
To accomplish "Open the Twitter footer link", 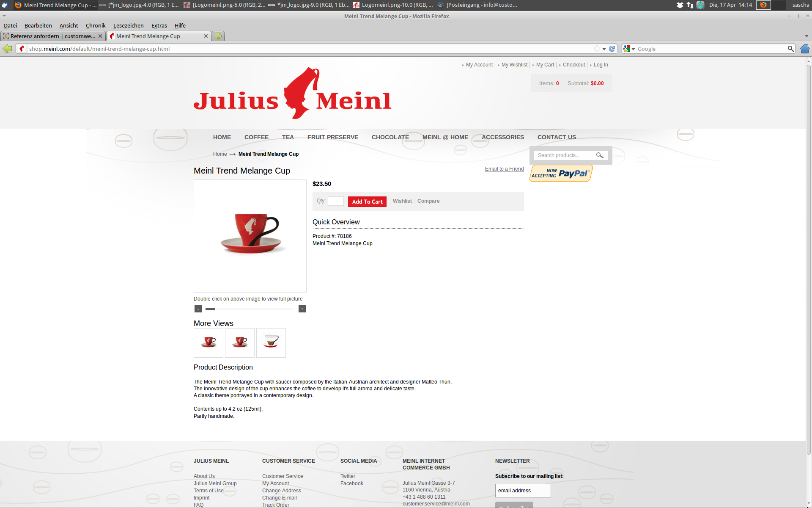I will coord(348,476).
